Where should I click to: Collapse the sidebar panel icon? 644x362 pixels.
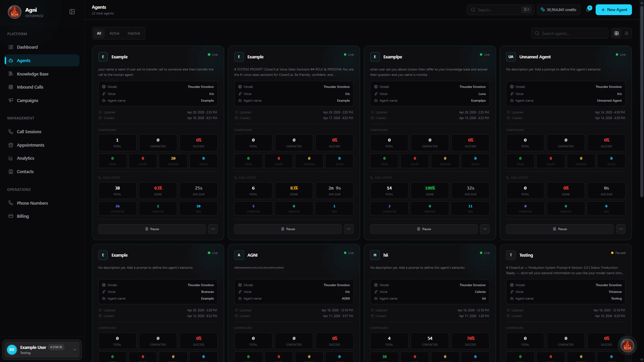72,12
